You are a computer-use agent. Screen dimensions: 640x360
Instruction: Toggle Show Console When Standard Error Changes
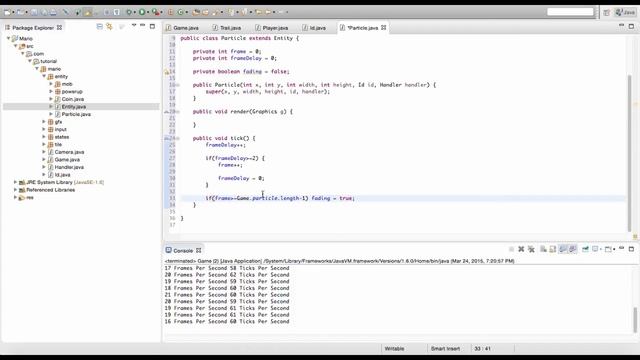pos(573,249)
